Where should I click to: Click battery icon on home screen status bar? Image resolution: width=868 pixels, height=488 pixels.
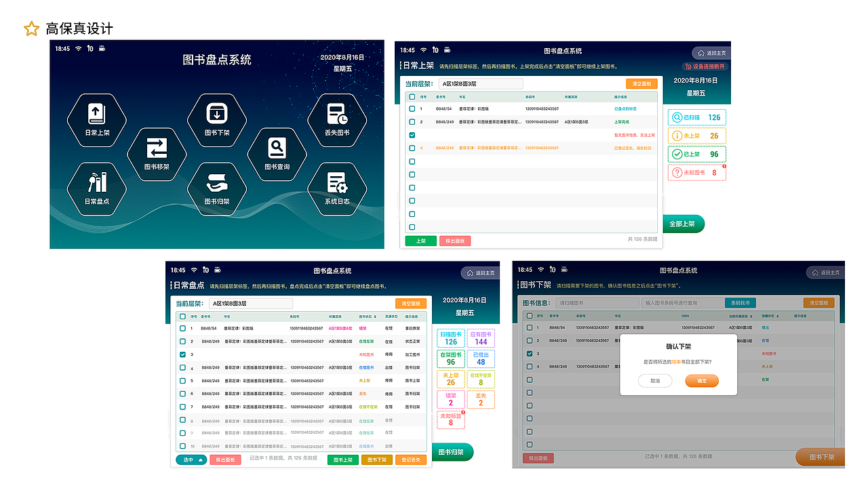102,49
